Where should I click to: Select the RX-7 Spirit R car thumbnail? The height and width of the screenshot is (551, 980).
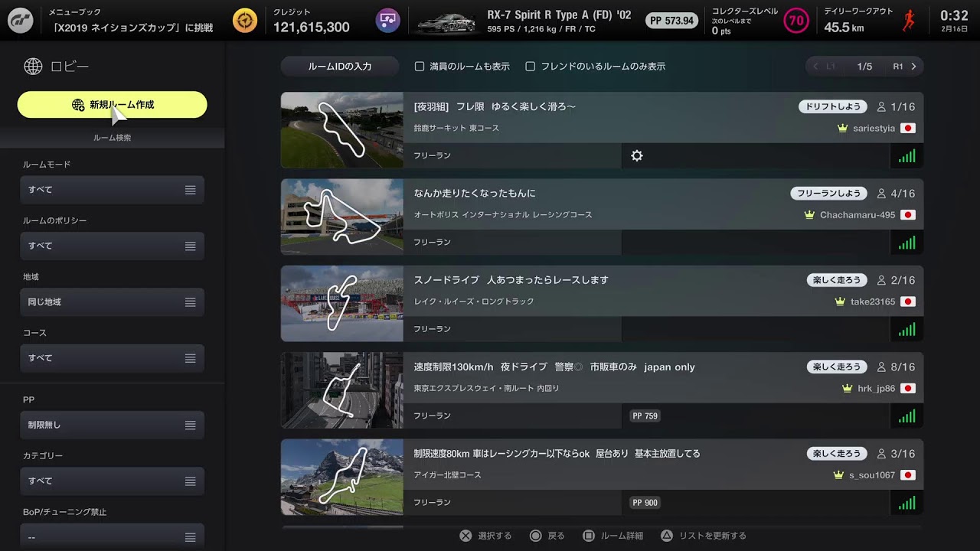coord(446,22)
